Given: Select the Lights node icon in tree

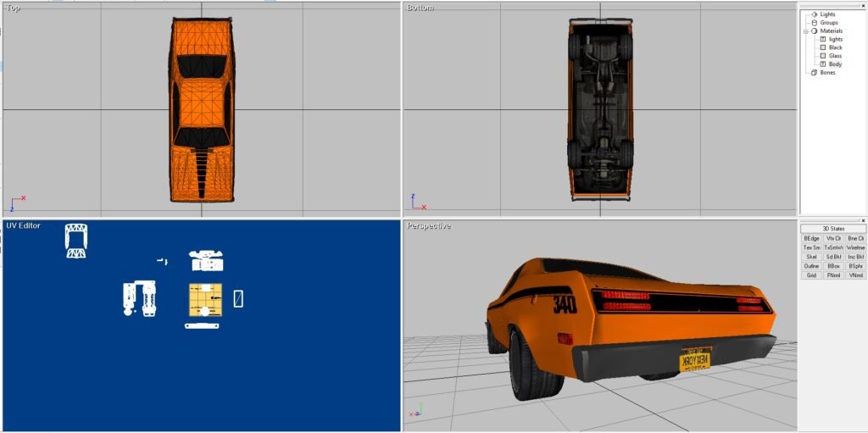Looking at the screenshot, I should (814, 14).
